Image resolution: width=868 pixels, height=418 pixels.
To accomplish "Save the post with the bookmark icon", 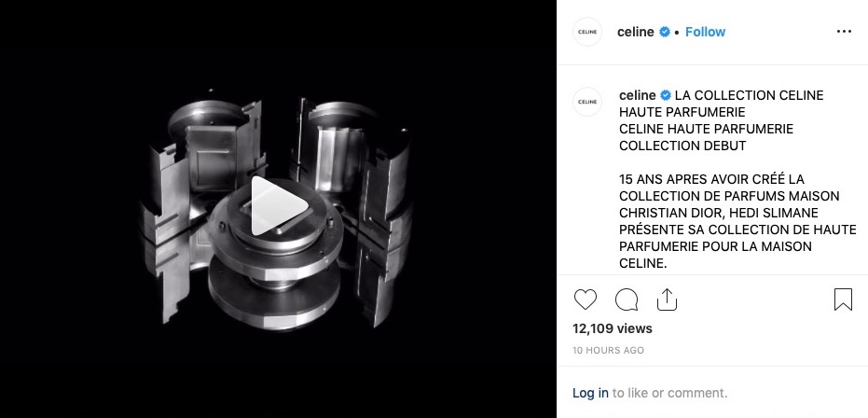I will pyautogui.click(x=843, y=300).
